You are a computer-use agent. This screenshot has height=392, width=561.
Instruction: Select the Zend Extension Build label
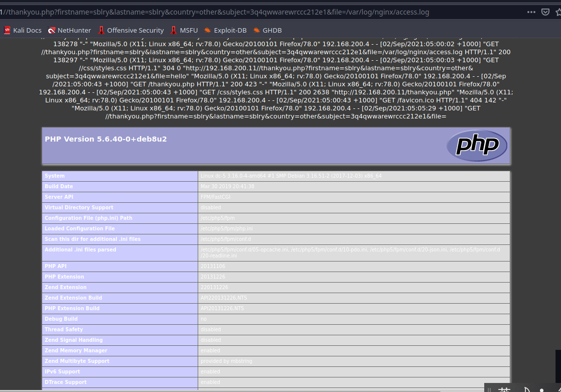click(73, 298)
